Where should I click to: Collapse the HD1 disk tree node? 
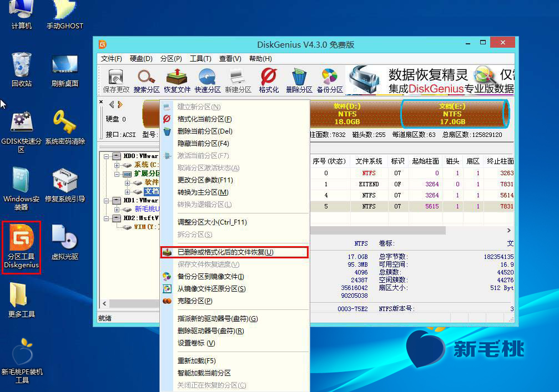click(106, 201)
